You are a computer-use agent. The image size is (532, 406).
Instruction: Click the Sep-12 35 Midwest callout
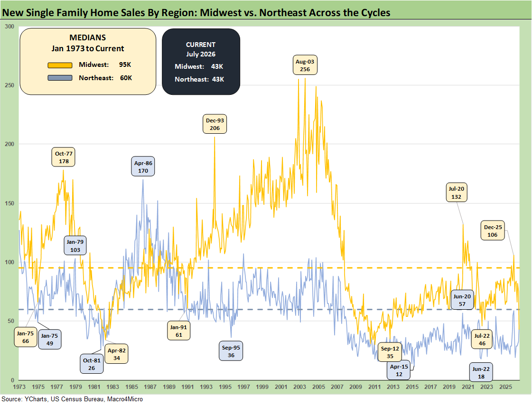point(390,352)
